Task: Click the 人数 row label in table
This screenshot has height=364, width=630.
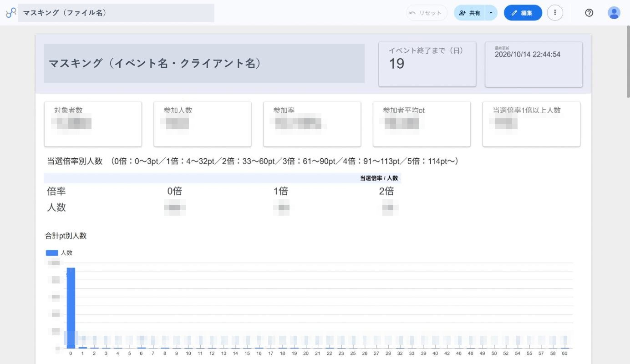Action: click(56, 207)
